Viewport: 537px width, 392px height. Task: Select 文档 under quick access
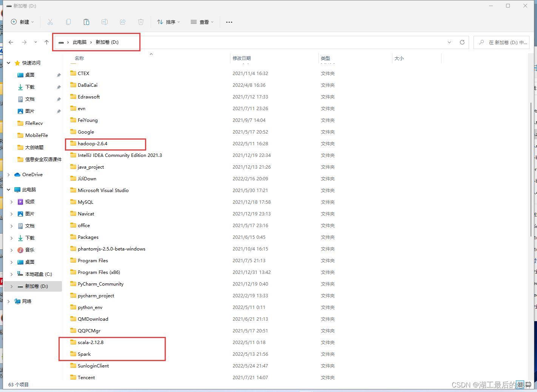30,99
